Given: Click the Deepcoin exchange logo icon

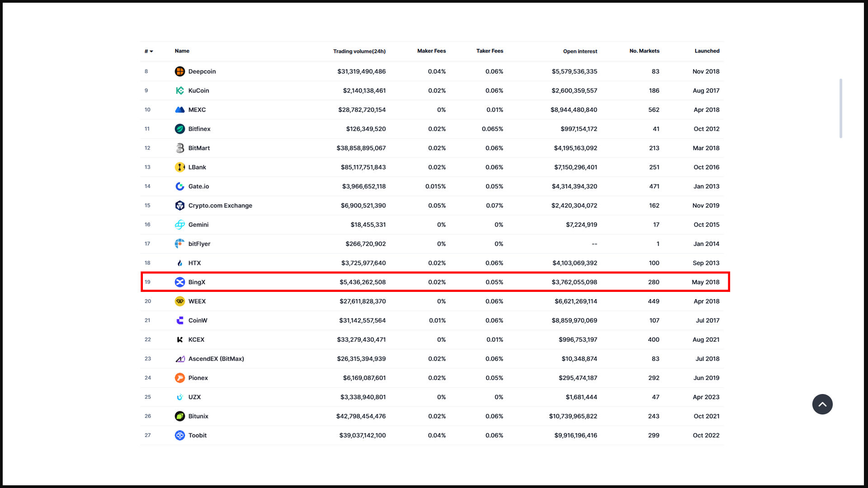Looking at the screenshot, I should click(179, 71).
